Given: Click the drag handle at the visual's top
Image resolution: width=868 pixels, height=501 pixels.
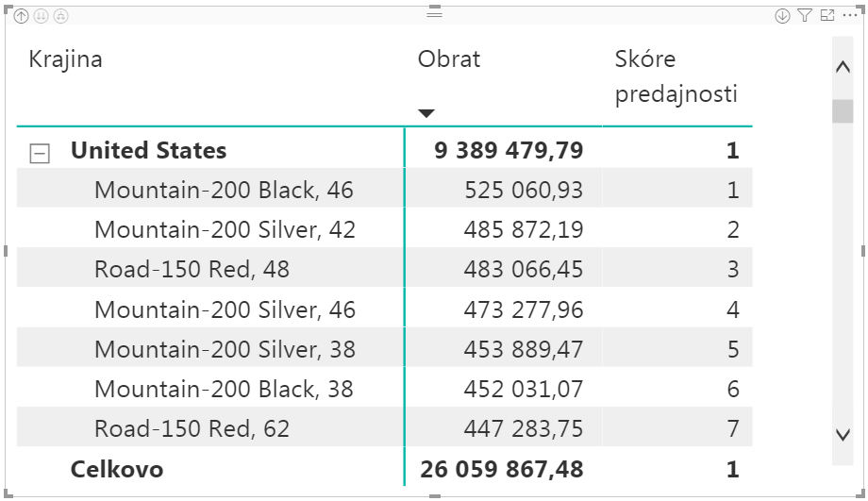Looking at the screenshot, I should [434, 13].
